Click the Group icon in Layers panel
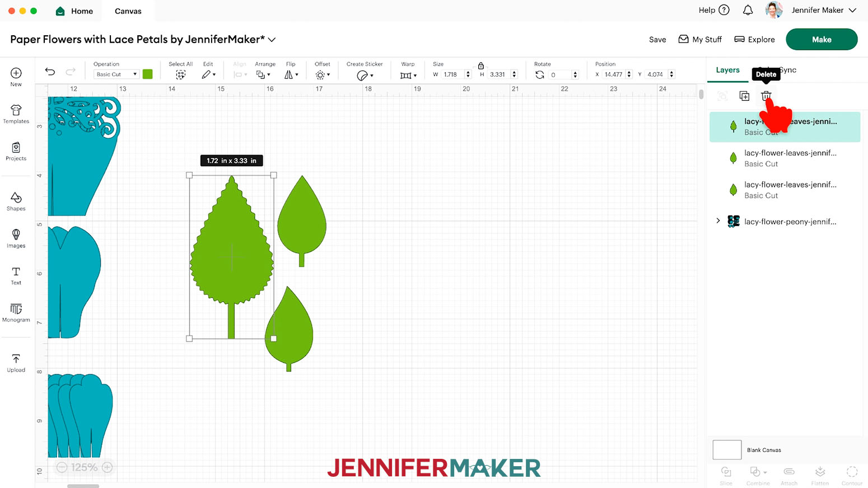 [722, 96]
